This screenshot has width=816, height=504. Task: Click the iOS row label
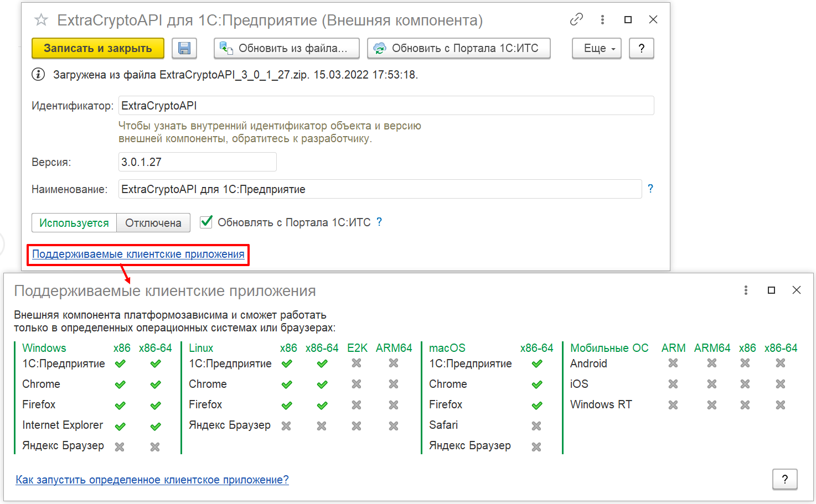579,384
